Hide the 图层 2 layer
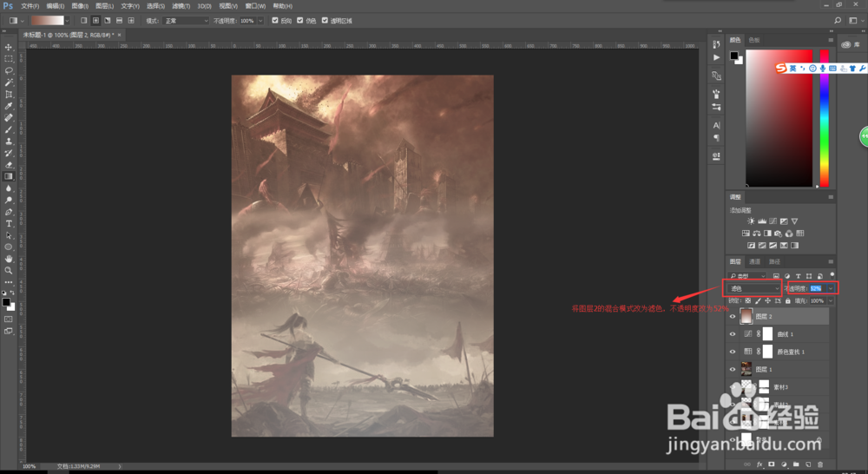Image resolution: width=868 pixels, height=474 pixels. pyautogui.click(x=733, y=317)
